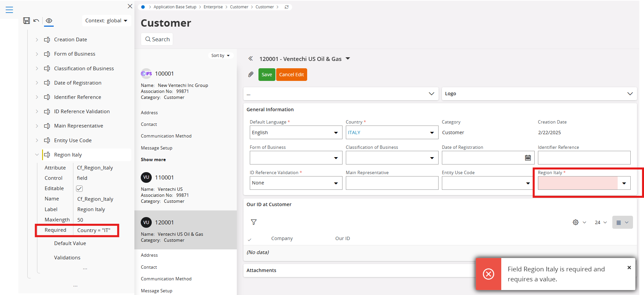Expand the Form of Business node
The width and height of the screenshot is (644, 295).
pos(37,54)
